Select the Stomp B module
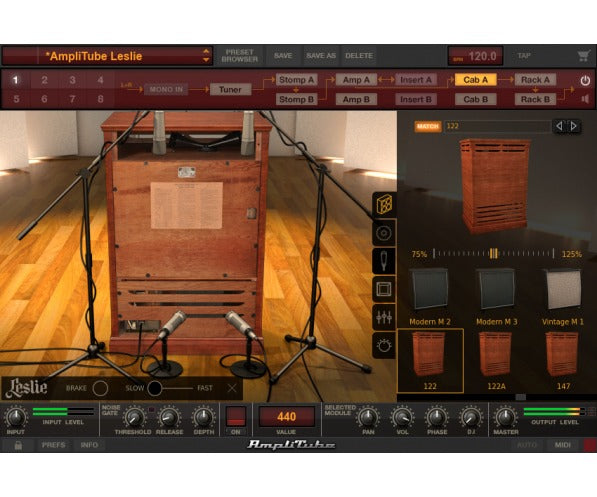This screenshot has width=597, height=497. pyautogui.click(x=296, y=99)
